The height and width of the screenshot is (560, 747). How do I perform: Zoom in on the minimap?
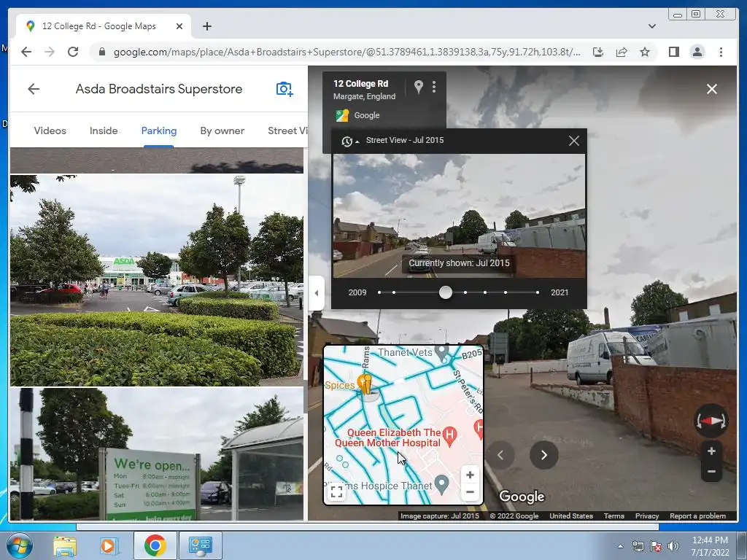point(470,475)
